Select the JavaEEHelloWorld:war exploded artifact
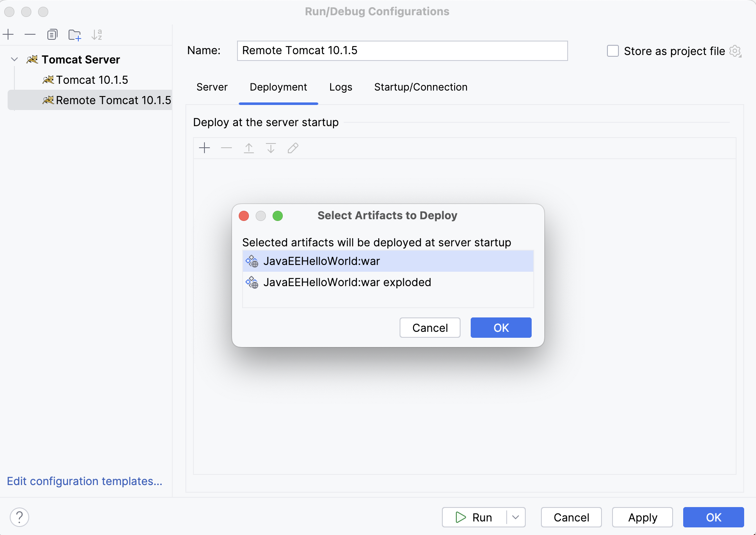 coord(347,282)
